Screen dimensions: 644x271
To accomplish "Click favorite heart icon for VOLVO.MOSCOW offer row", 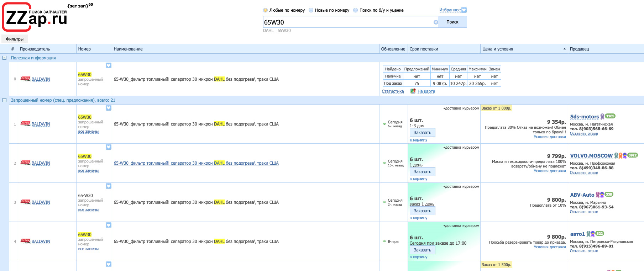I will tap(109, 147).
